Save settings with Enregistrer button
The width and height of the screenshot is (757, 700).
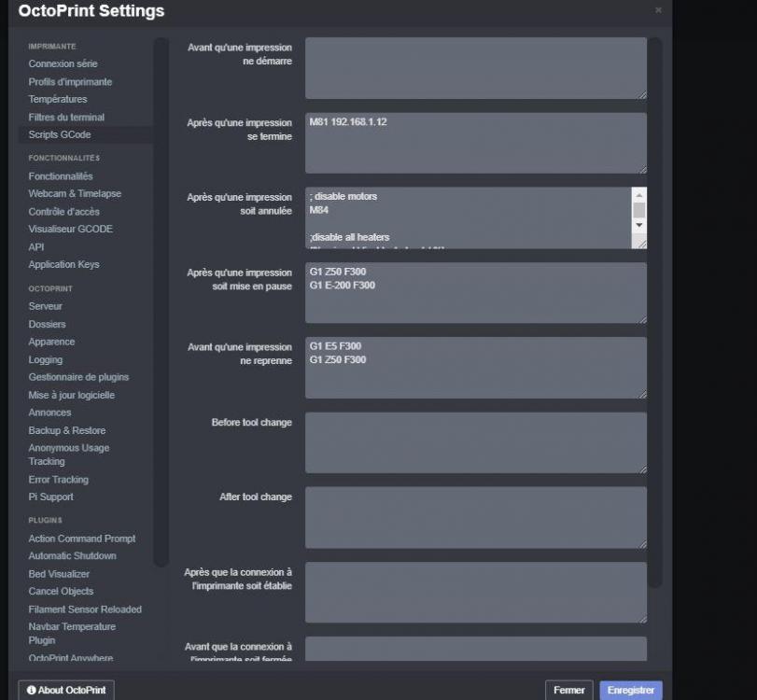[x=630, y=691]
